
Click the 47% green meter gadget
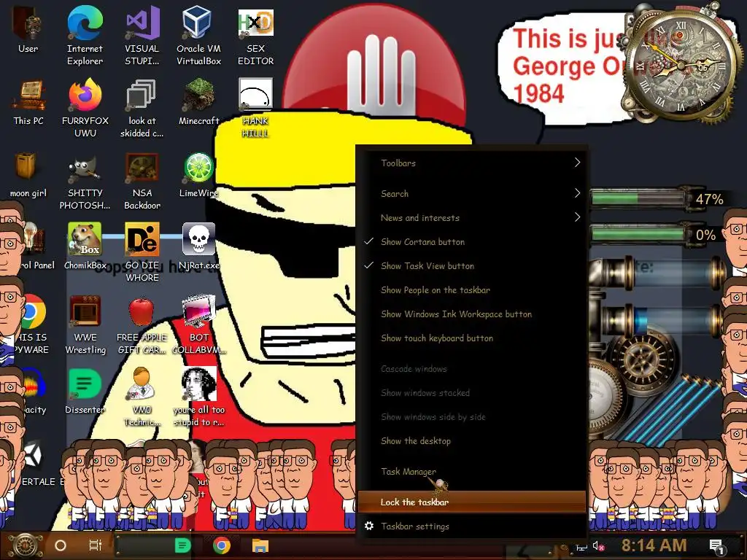[x=657, y=198]
